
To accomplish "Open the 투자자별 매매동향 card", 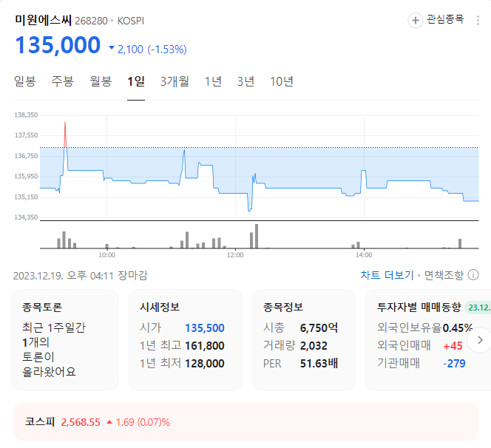I will click(x=427, y=339).
